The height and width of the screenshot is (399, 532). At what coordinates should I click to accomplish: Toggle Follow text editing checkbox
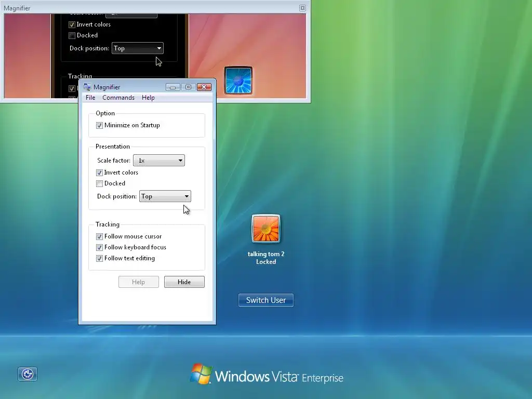click(x=99, y=258)
